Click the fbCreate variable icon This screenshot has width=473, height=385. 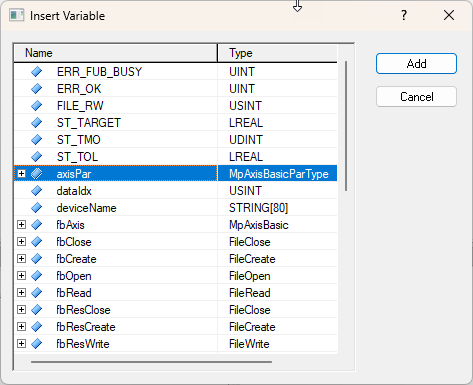(37, 259)
